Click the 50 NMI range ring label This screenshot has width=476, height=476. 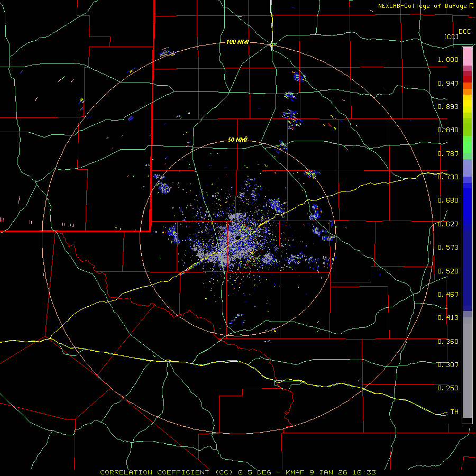[x=237, y=140]
